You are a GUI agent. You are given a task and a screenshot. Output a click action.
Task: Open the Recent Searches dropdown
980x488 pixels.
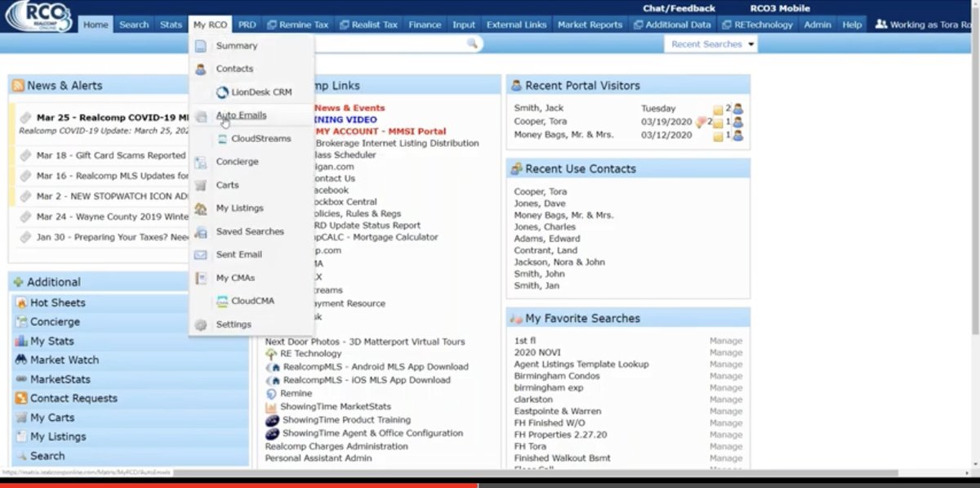point(711,44)
